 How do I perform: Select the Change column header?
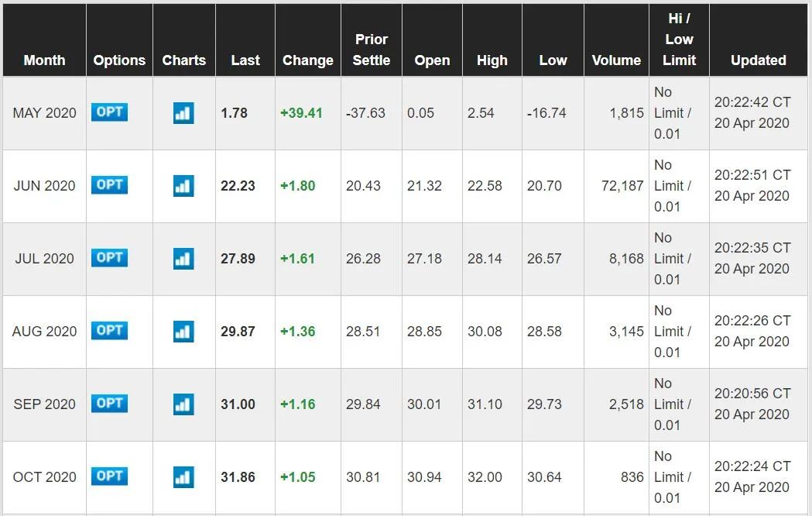[x=307, y=60]
